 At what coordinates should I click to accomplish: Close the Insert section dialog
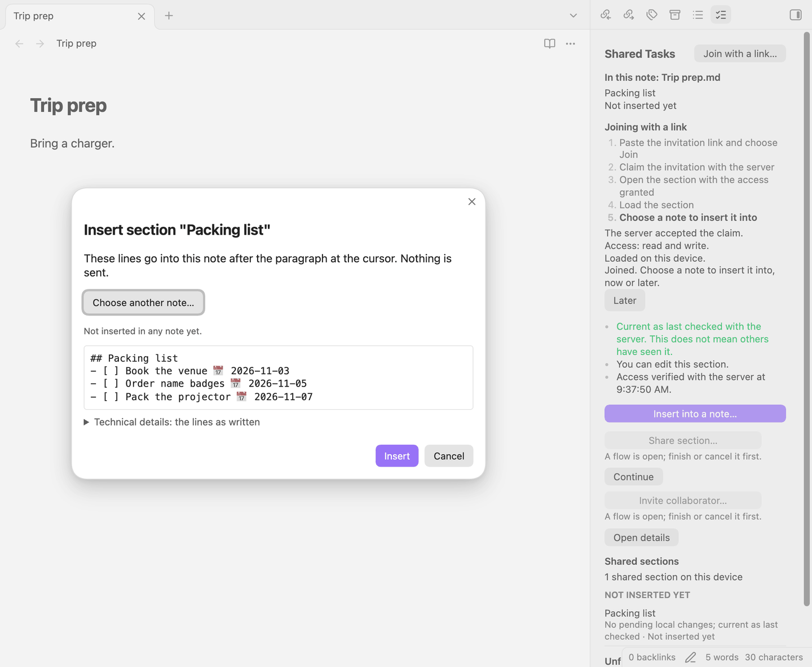[x=472, y=201]
